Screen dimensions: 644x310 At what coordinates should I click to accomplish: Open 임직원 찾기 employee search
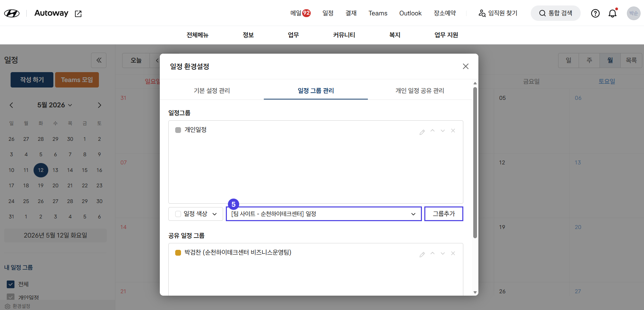pos(498,13)
